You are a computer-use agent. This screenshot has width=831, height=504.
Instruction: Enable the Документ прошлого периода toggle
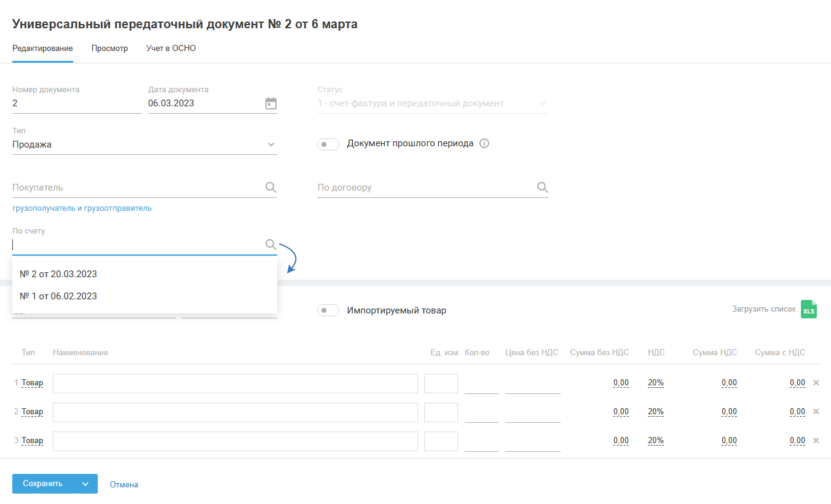tap(328, 144)
